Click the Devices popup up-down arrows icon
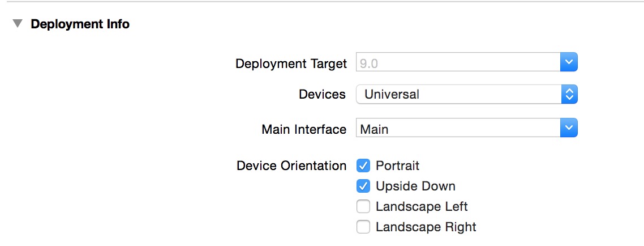This screenshot has width=644, height=246. coord(569,94)
